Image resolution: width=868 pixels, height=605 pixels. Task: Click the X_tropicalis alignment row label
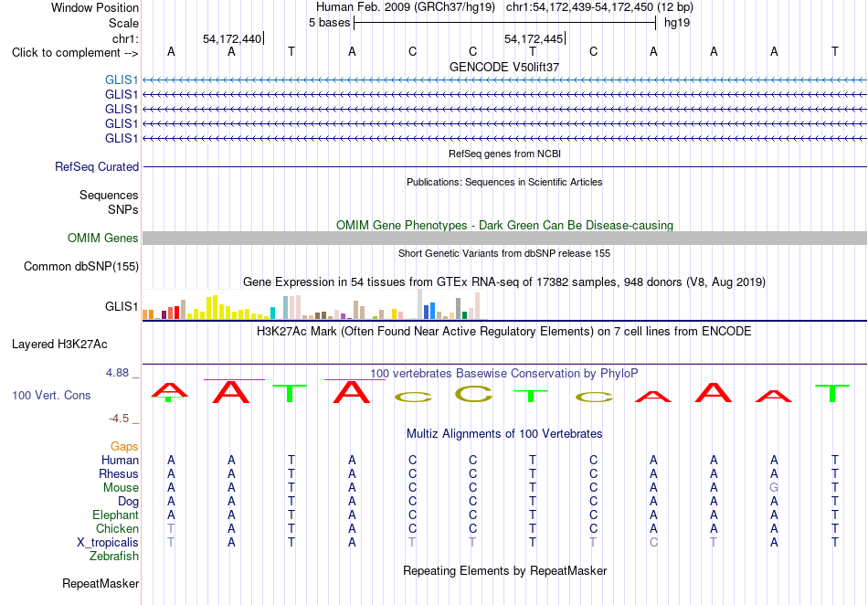point(108,543)
